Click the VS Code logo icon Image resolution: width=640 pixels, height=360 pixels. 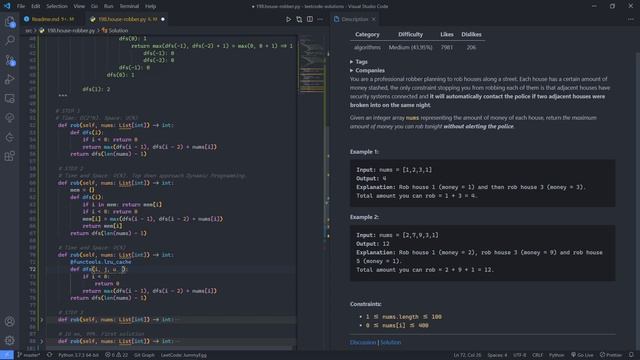pyautogui.click(x=7, y=6)
